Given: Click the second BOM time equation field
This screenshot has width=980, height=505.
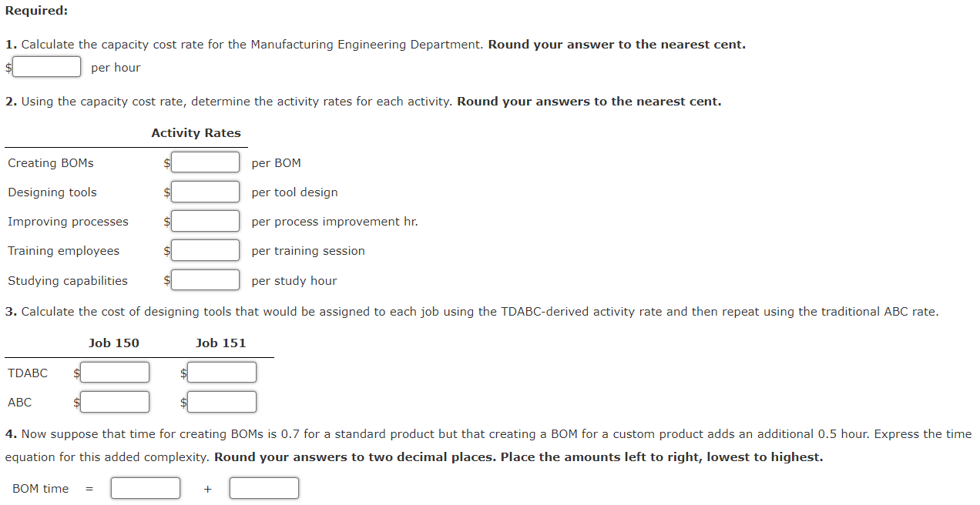Looking at the screenshot, I should tap(263, 487).
